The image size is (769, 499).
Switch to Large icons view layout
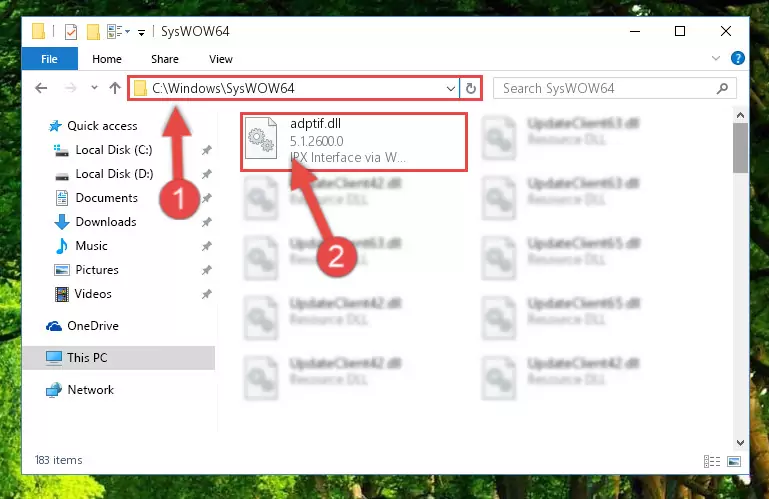(x=734, y=461)
